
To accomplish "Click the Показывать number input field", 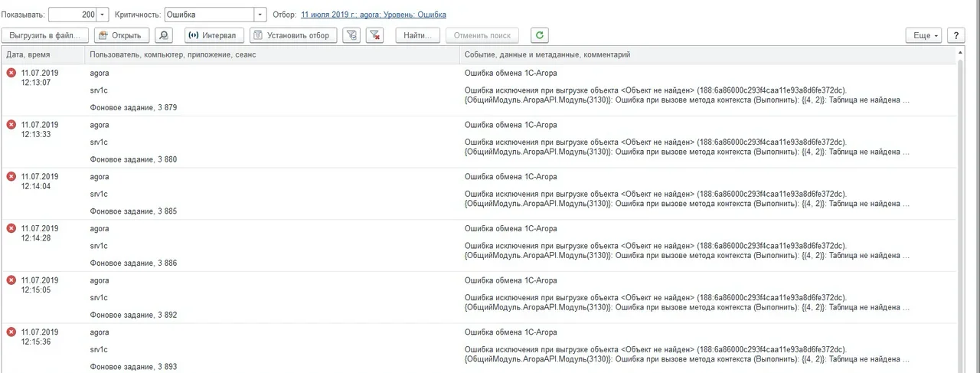I will click(73, 15).
